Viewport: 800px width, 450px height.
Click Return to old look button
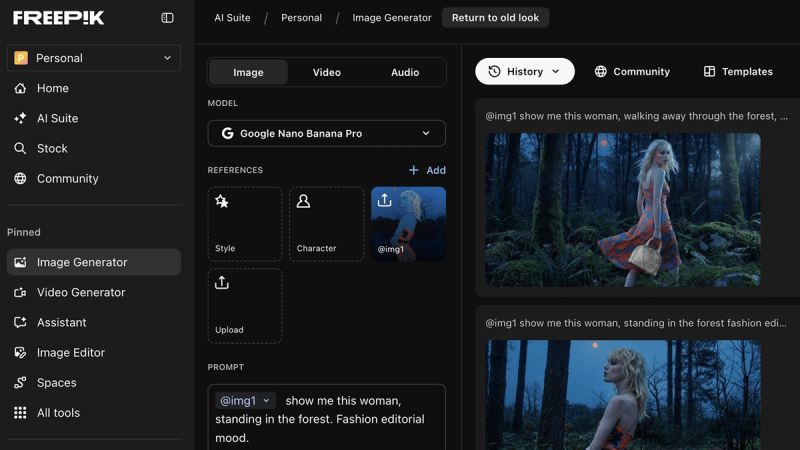495,18
